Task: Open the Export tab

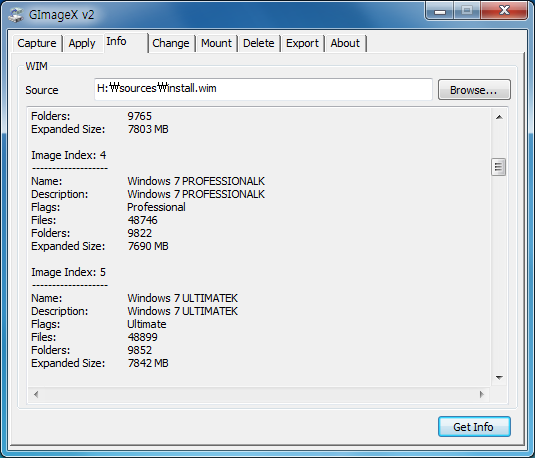Action: click(x=302, y=43)
